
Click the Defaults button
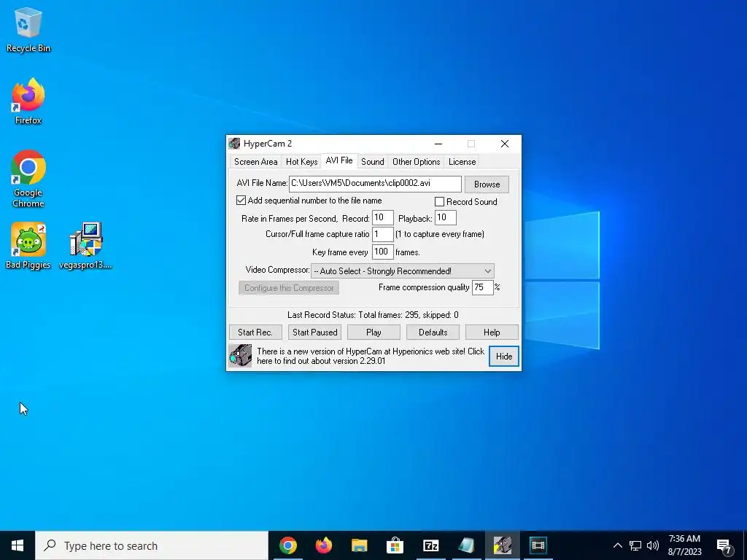click(x=433, y=332)
